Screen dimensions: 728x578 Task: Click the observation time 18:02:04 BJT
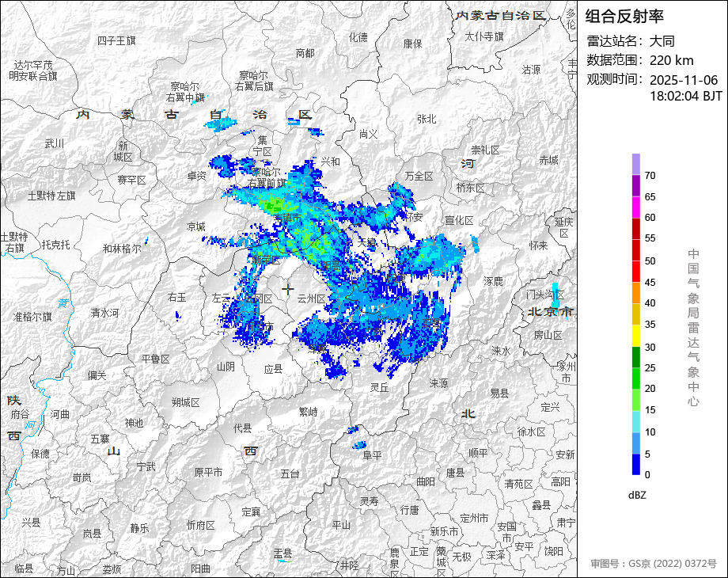(x=686, y=96)
